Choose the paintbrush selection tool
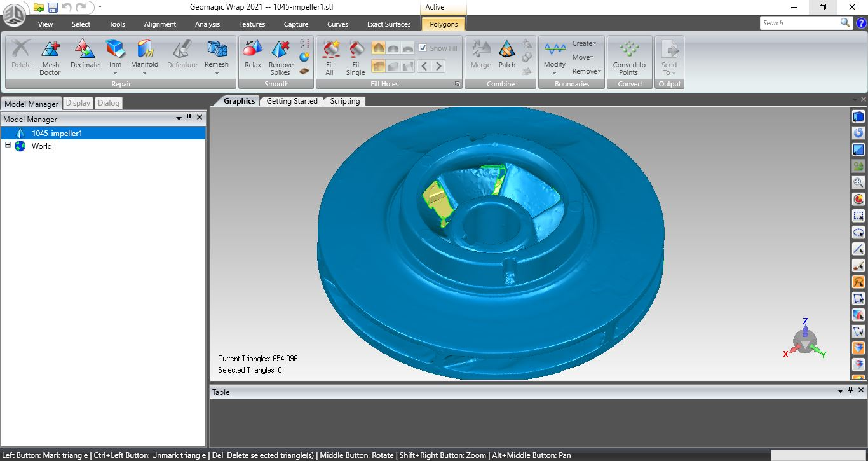This screenshot has height=461, width=868. point(858,265)
